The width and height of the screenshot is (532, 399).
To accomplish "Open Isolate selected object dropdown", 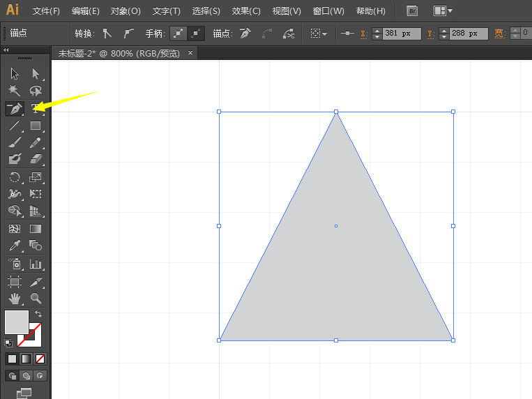I will point(319,33).
